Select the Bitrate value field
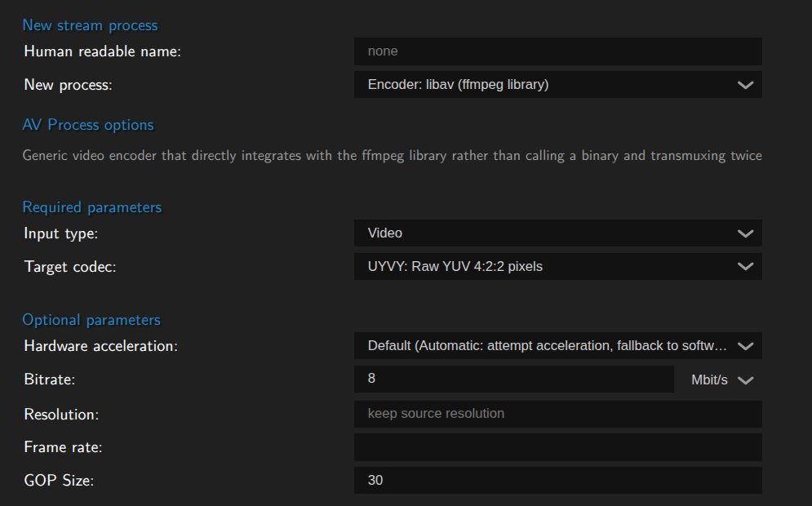This screenshot has height=506, width=812. click(x=512, y=378)
